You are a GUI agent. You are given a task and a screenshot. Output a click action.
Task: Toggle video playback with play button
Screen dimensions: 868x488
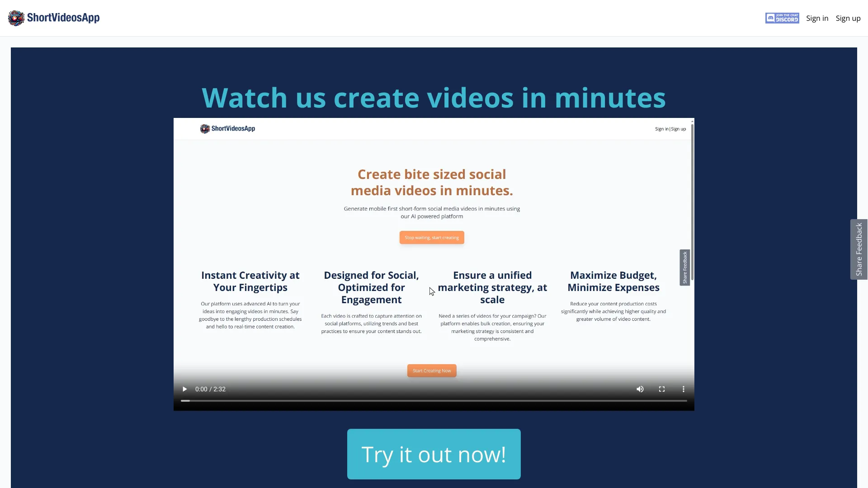pos(185,389)
